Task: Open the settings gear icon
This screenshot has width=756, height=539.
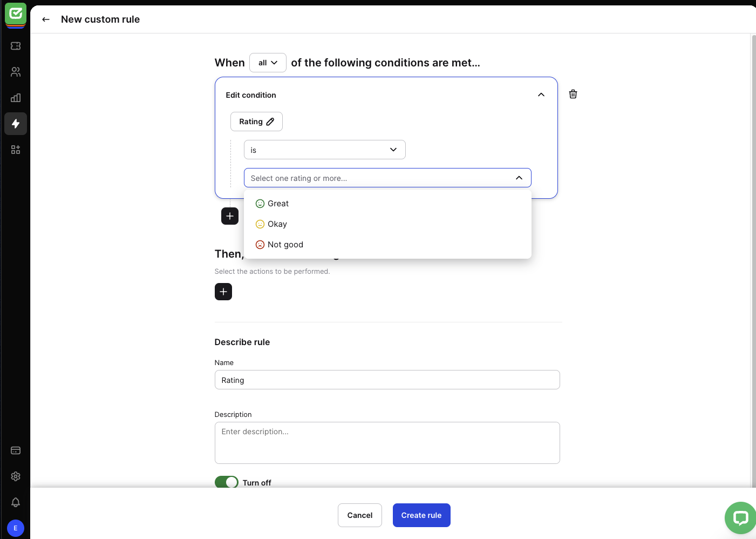Action: [16, 476]
